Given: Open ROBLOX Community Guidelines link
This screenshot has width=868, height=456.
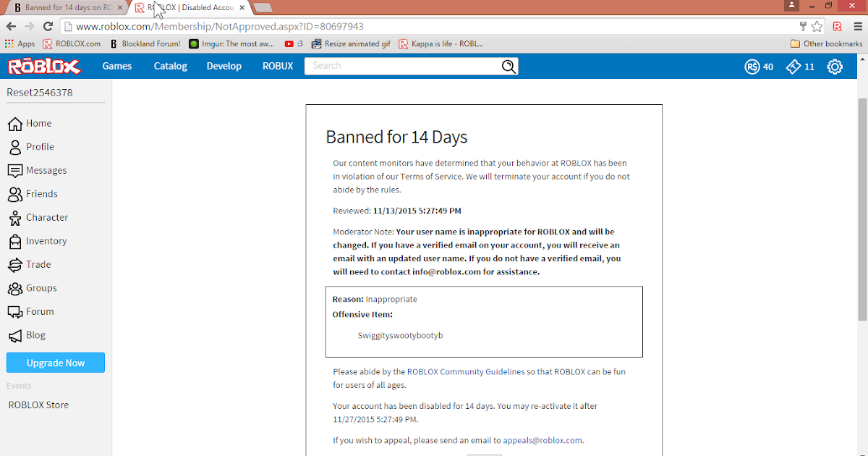Looking at the screenshot, I should pyautogui.click(x=466, y=372).
